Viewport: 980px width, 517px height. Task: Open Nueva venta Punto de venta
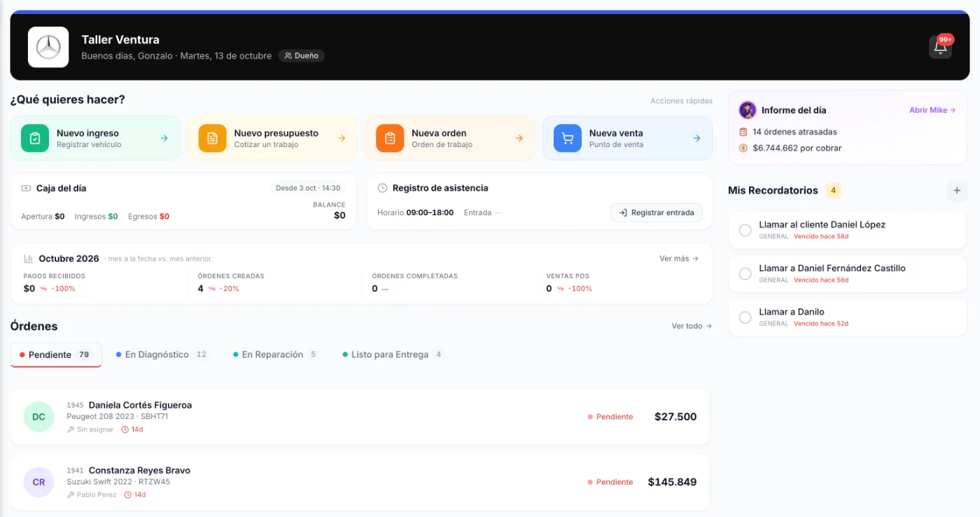click(x=628, y=138)
